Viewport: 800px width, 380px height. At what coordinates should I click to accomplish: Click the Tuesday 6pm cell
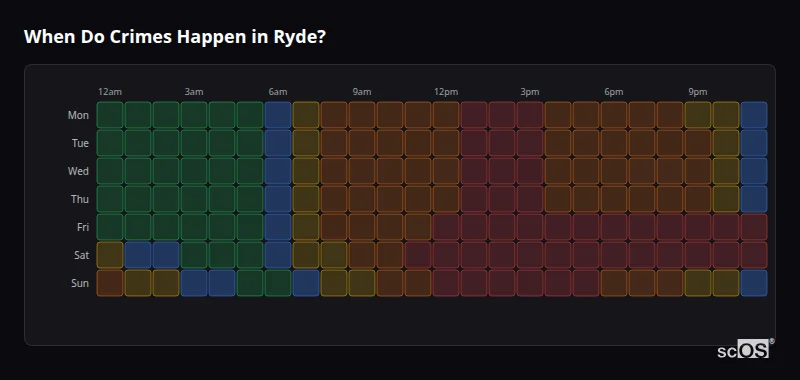pyautogui.click(x=614, y=143)
